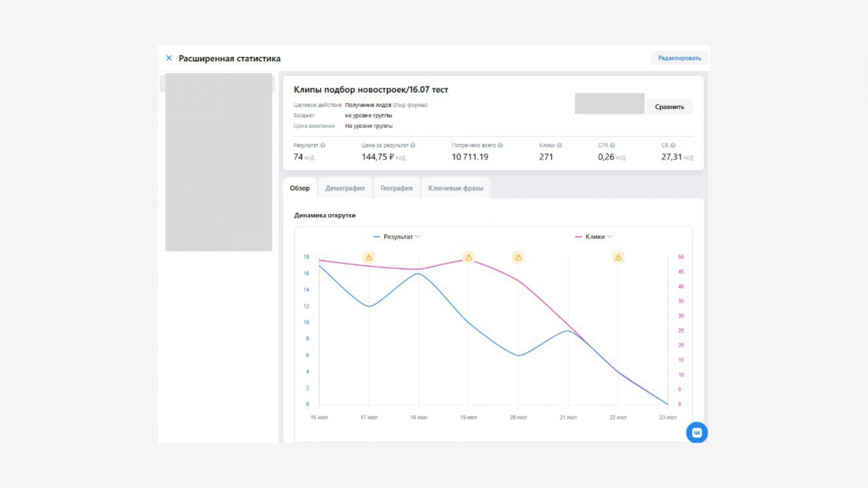Click warning marker above 17 июл
The width and height of the screenshot is (868, 488).
coord(369,258)
